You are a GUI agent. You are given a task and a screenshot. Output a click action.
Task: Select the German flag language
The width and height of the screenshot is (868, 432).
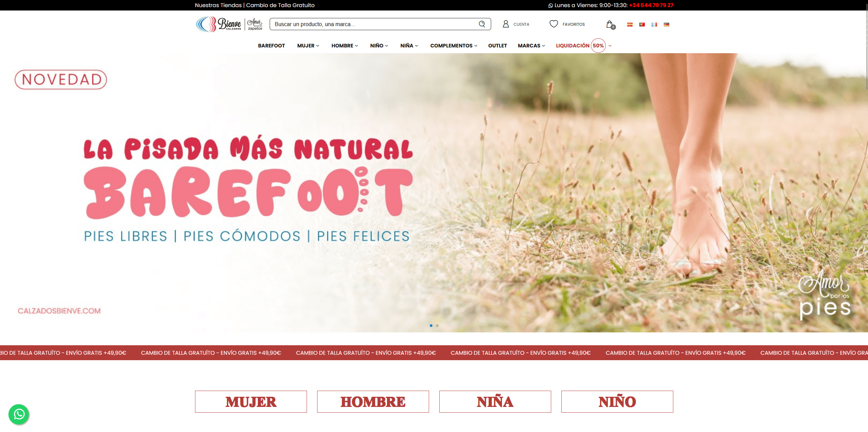666,24
